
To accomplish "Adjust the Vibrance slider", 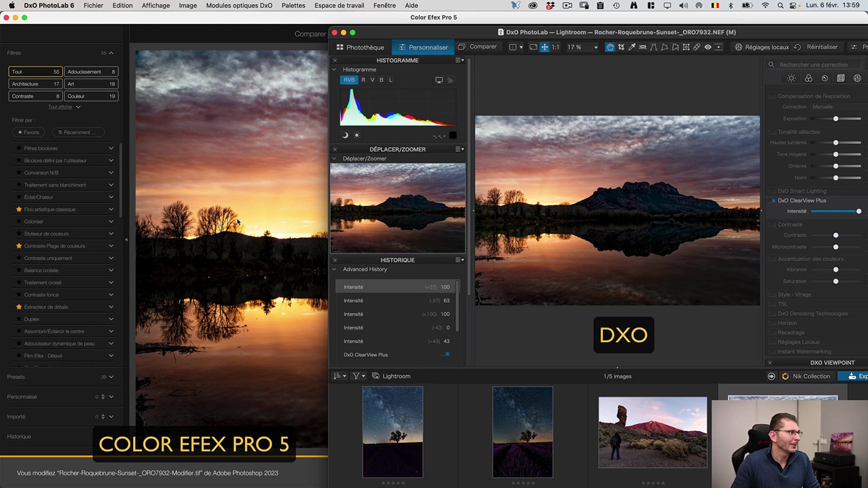I will coord(836,269).
